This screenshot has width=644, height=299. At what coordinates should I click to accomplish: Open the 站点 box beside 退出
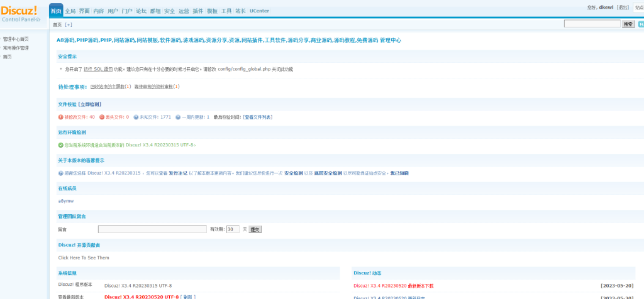pos(639,8)
